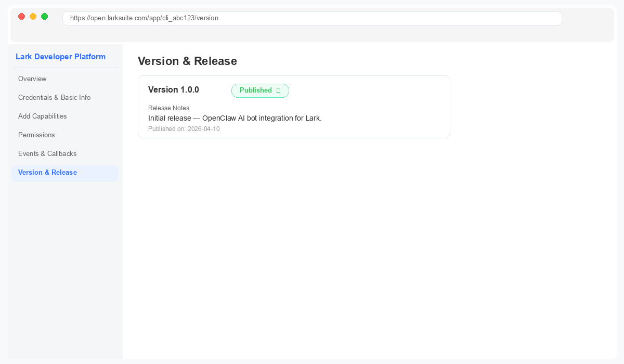Click the Published on 2026-04-10 date
The width and height of the screenshot is (624, 364).
184,129
